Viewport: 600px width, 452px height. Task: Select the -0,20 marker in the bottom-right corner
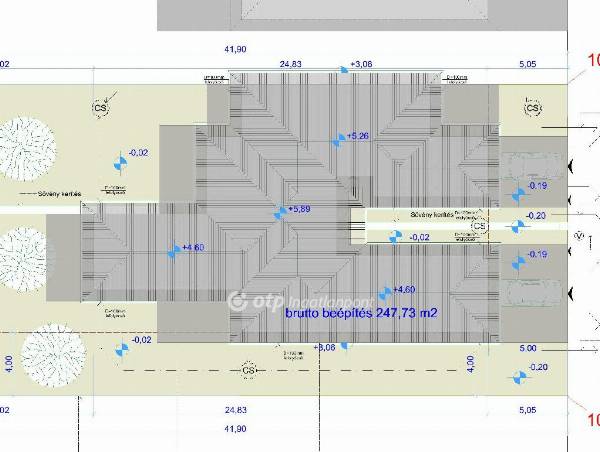click(520, 377)
